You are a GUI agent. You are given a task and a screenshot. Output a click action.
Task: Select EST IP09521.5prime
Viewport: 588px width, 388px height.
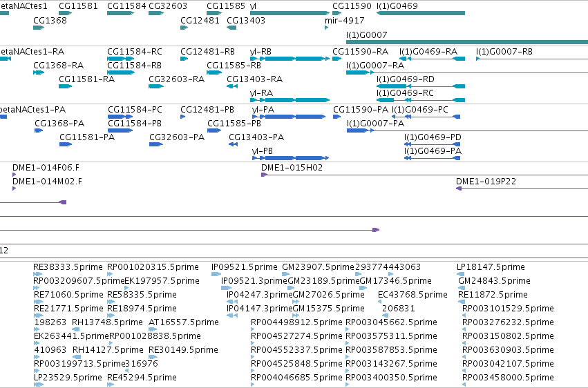[x=245, y=267]
